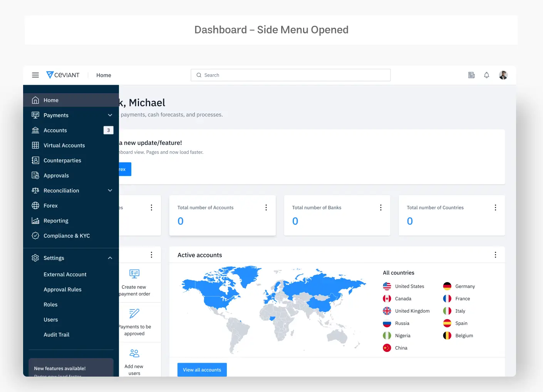The width and height of the screenshot is (543, 392).
Task: Click the Ceviant logo
Action: tap(63, 75)
